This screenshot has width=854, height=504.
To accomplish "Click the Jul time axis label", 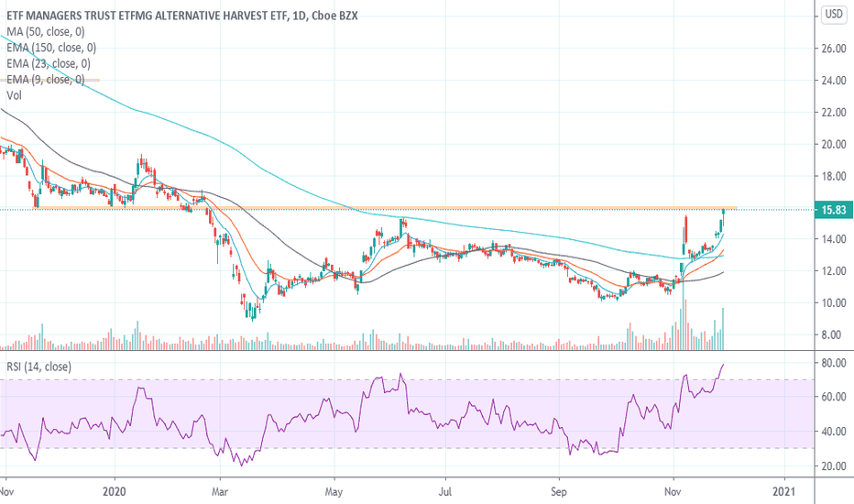I will tap(445, 491).
